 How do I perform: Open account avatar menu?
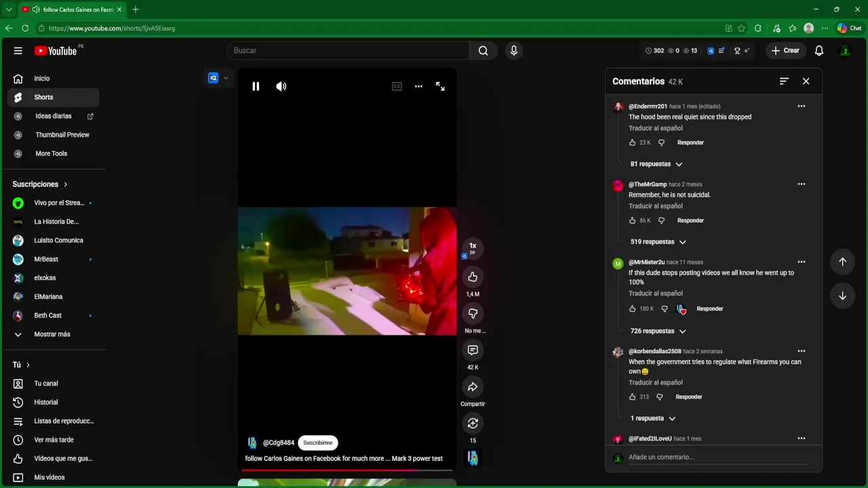[845, 51]
